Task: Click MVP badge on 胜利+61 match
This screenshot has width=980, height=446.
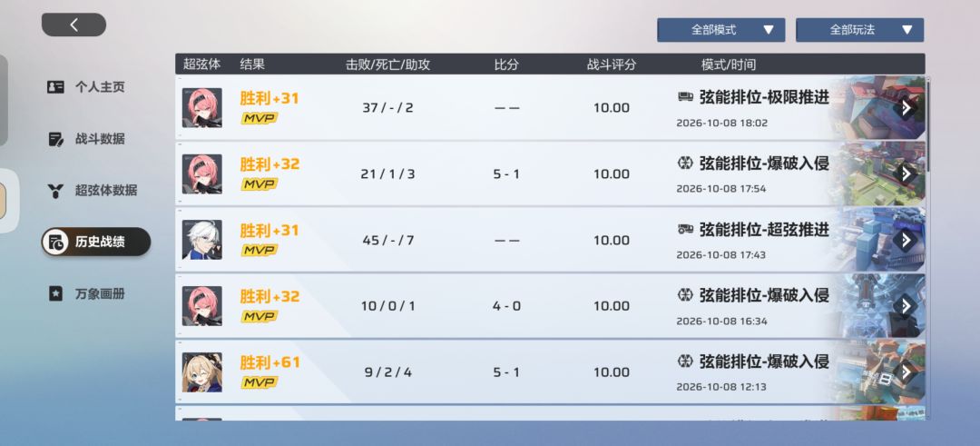Action: (x=260, y=382)
